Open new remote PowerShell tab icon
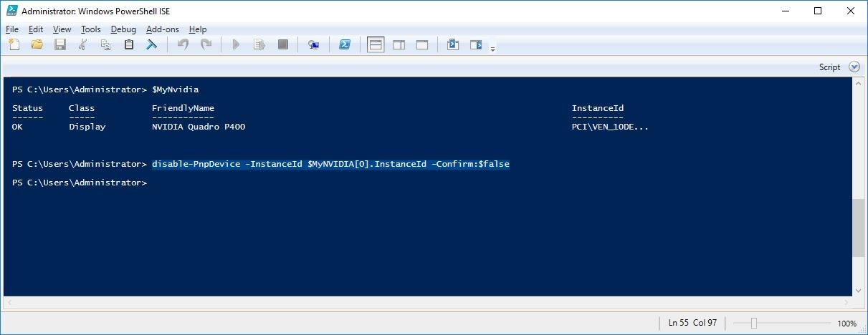 313,44
